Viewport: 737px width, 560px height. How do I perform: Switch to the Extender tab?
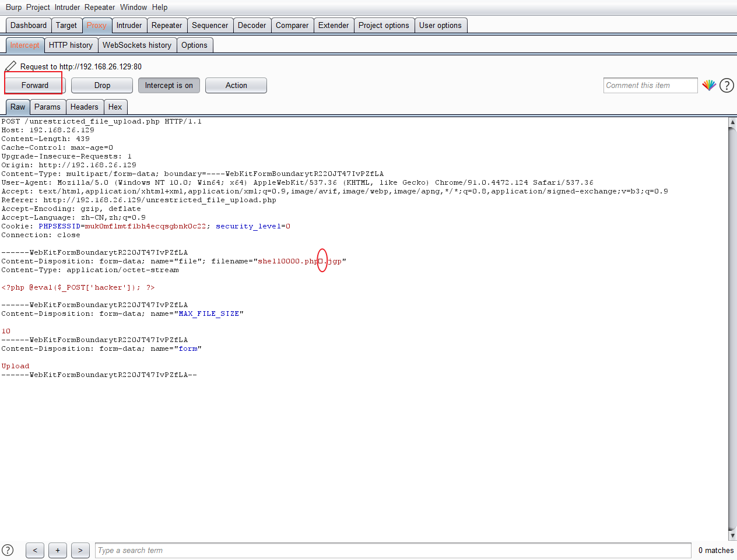pos(334,25)
